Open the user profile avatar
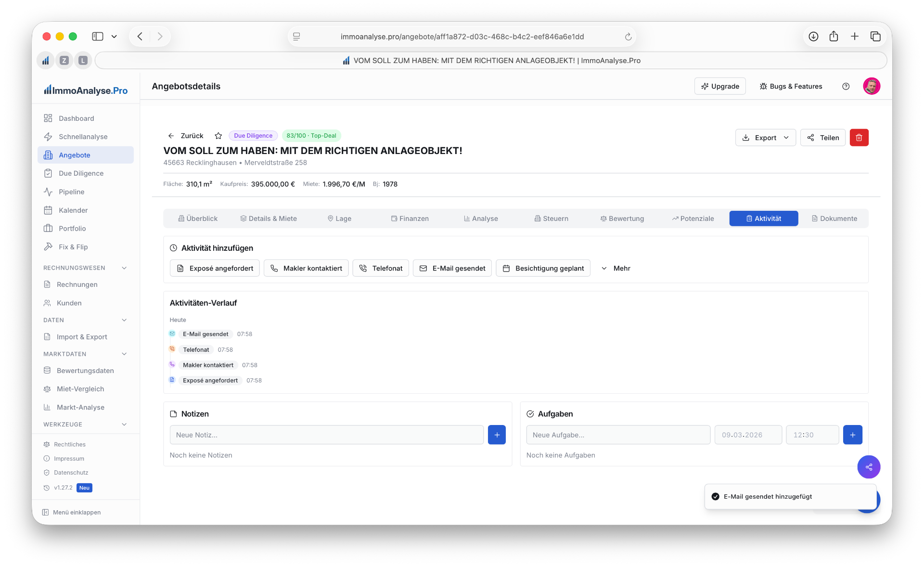The image size is (924, 567). [872, 86]
